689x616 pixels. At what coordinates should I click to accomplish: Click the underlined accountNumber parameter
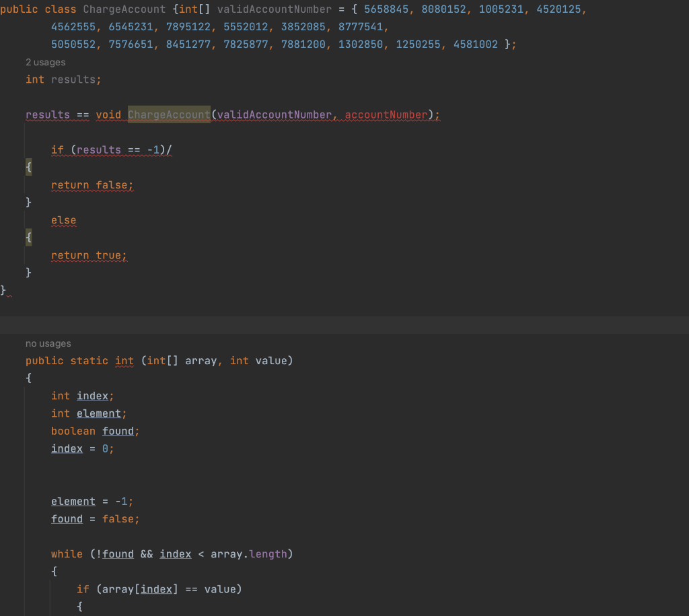(387, 114)
